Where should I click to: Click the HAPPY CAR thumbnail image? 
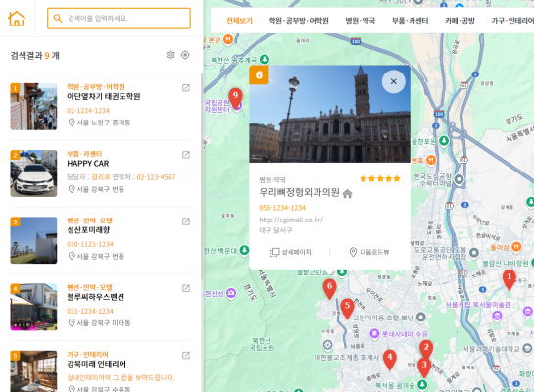tap(33, 173)
